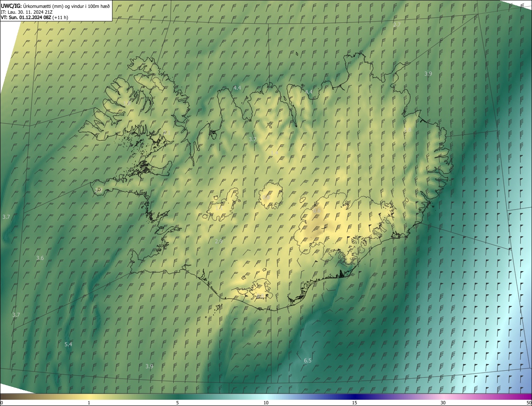Click the '6.5' value label on the map
Image resolution: width=532 pixels, height=406 pixels.
point(308,360)
